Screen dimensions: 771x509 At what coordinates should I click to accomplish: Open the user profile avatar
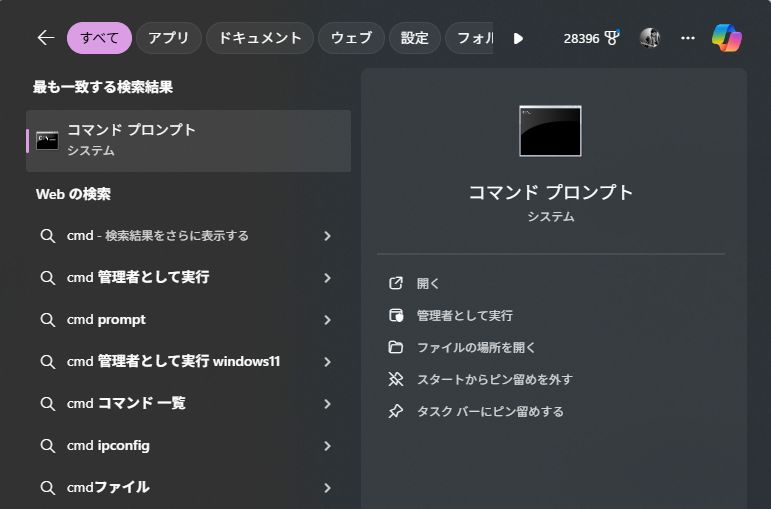pyautogui.click(x=650, y=38)
